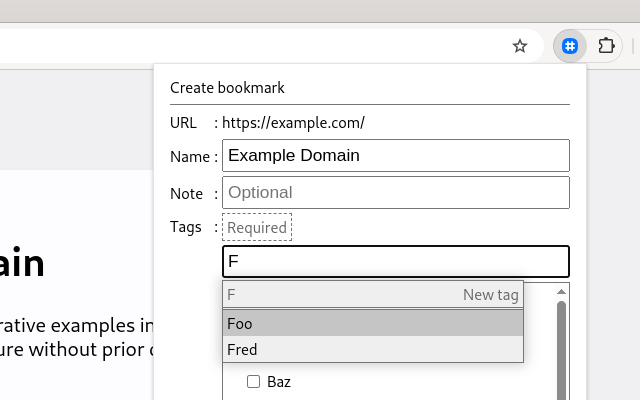The image size is (640, 400).
Task: Click the scroll up arrow in tag list
Action: click(561, 291)
